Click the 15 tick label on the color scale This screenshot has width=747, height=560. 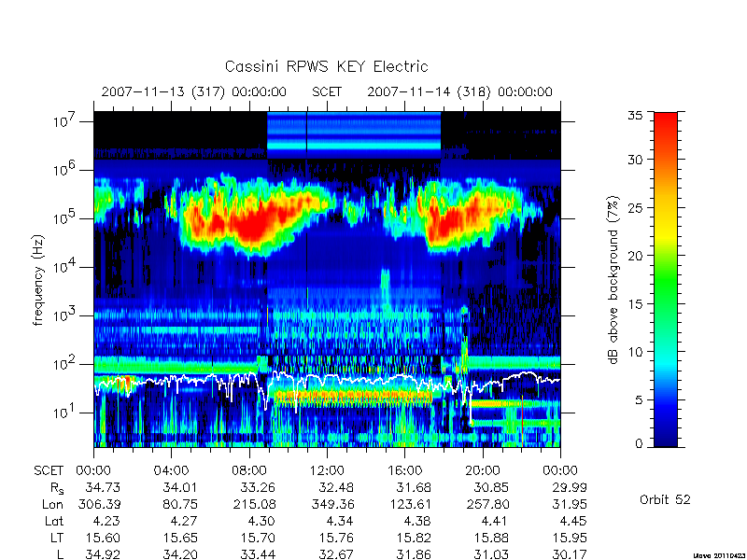pyautogui.click(x=635, y=303)
